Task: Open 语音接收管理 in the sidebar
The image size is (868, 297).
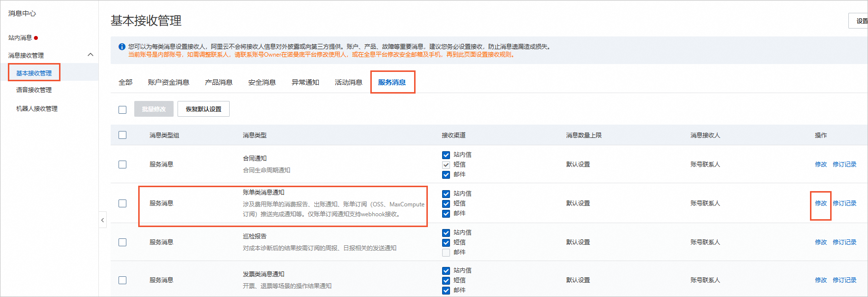Action: 34,90
